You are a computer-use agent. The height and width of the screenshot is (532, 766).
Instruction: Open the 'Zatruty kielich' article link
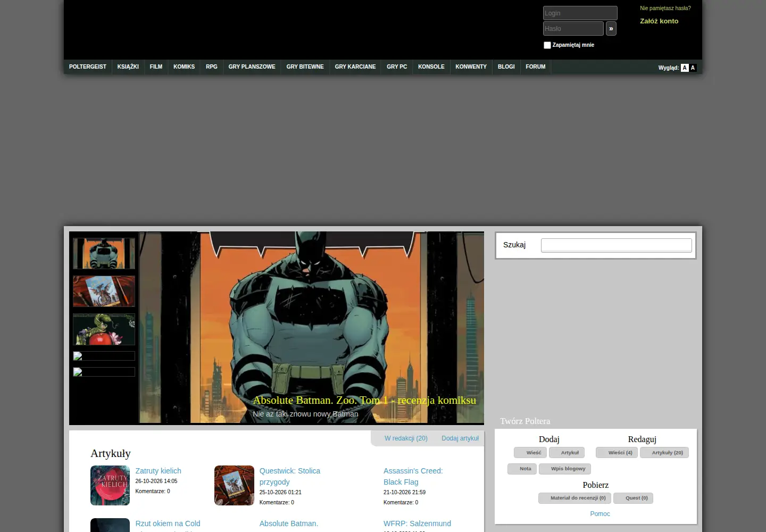[159, 471]
